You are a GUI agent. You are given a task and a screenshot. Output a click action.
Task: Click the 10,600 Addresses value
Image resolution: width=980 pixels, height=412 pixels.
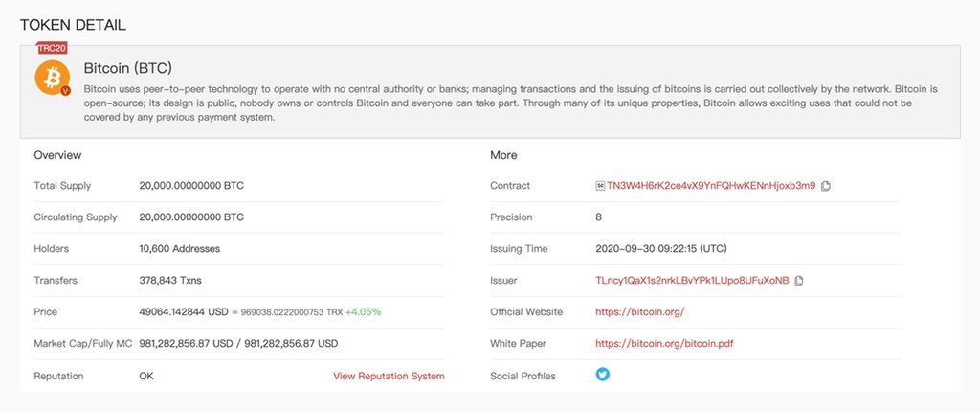pos(180,248)
